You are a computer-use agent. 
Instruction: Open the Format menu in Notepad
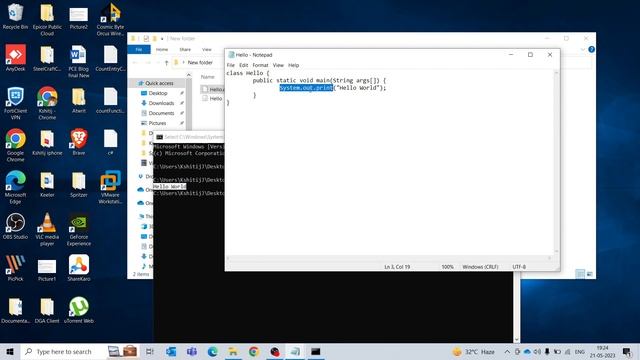[x=260, y=65]
